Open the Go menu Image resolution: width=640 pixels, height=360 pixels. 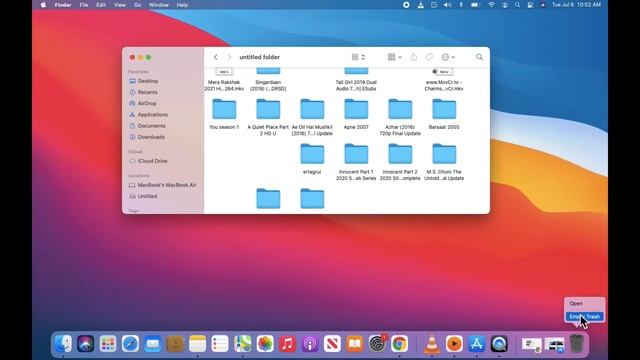[137, 5]
